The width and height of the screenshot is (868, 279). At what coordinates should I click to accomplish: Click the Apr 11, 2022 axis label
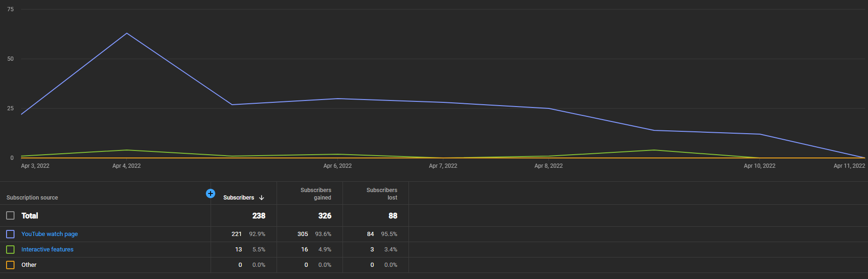tap(849, 166)
